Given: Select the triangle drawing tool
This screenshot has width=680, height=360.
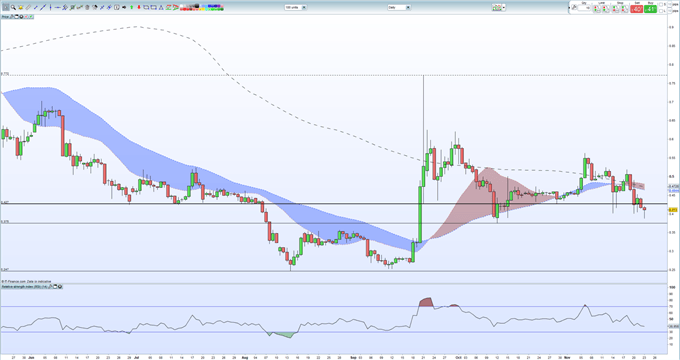Looking at the screenshot, I should (x=161, y=7).
